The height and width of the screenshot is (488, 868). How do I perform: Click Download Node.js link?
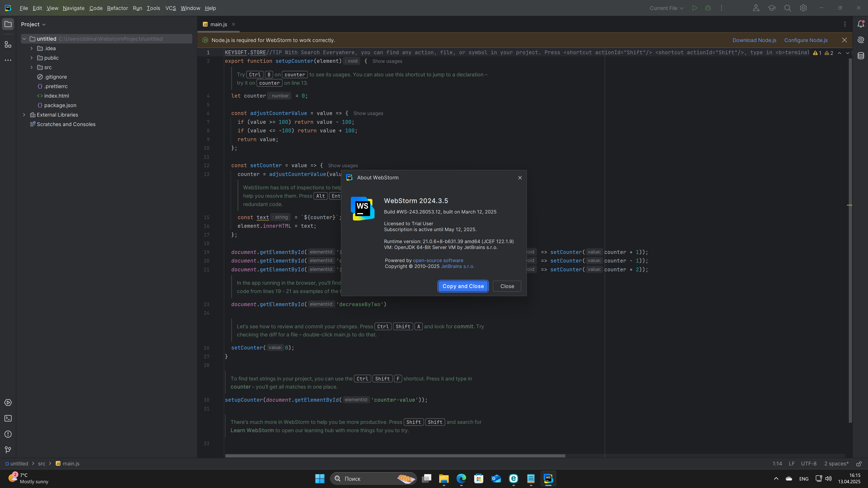click(x=754, y=40)
